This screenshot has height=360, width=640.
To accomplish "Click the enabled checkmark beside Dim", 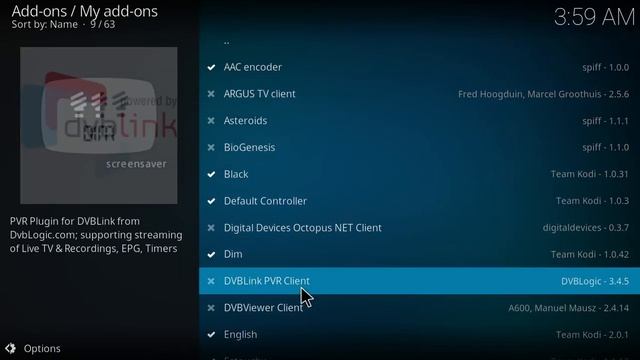I will [x=211, y=255].
